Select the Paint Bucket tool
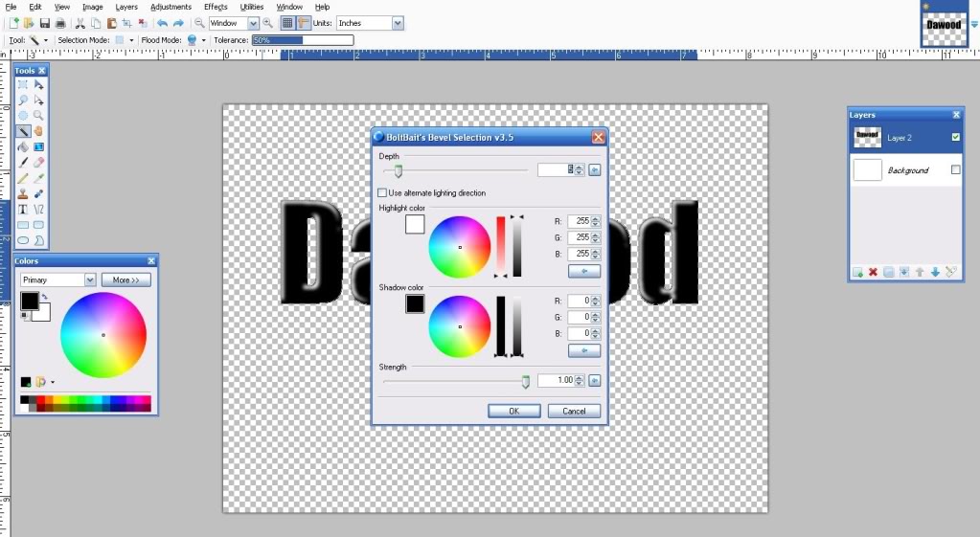This screenshot has width=980, height=537. [x=23, y=146]
